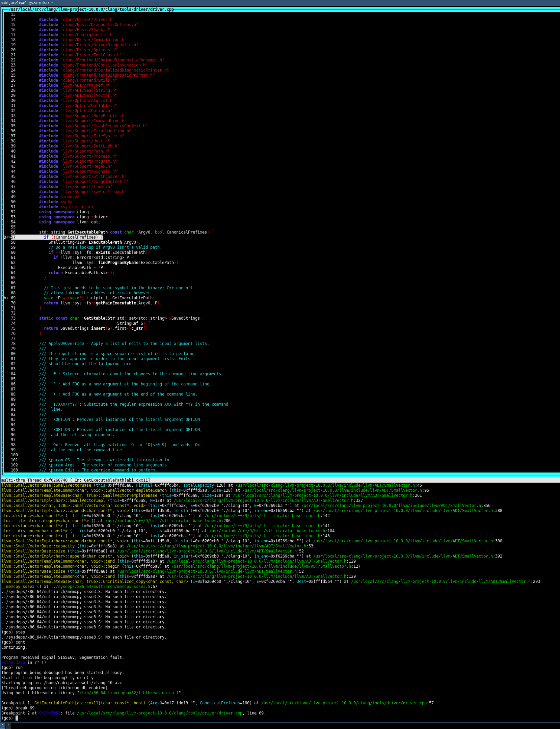This screenshot has width=560, height=729.
Task: Click the driver.cpp file path in the source window title
Action: pyautogui.click(x=91, y=9)
